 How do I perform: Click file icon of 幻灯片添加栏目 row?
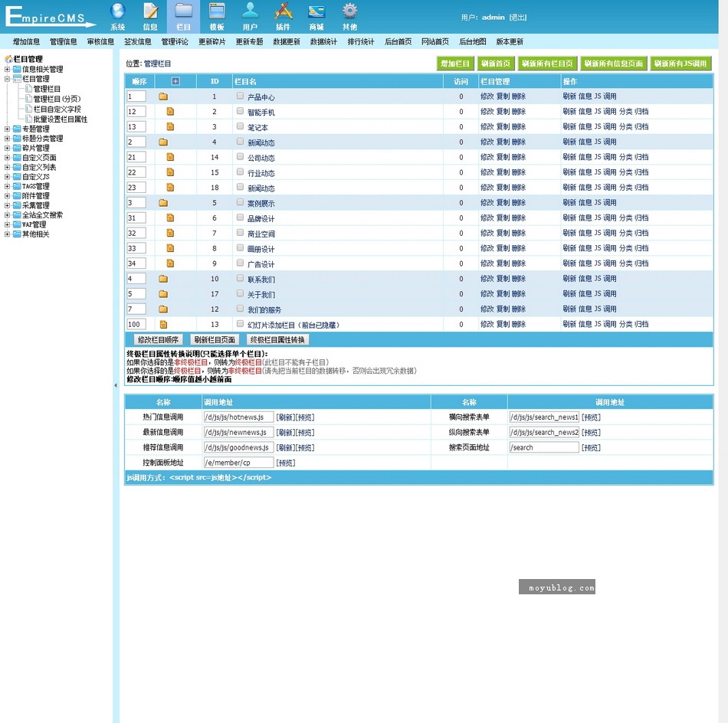click(163, 325)
